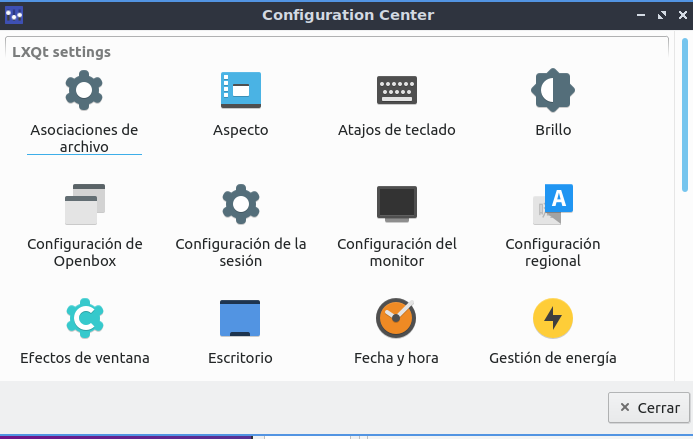
Task: Open Configuración regional icon
Action: (552, 204)
